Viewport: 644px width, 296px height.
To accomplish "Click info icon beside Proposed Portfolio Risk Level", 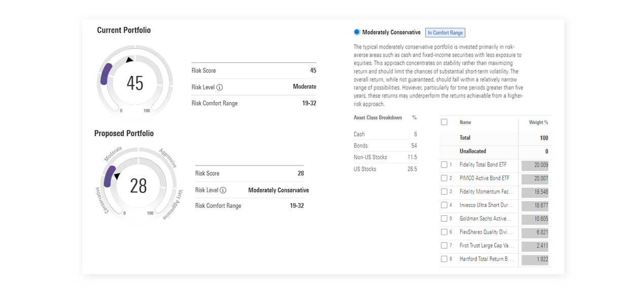I will pyautogui.click(x=223, y=190).
